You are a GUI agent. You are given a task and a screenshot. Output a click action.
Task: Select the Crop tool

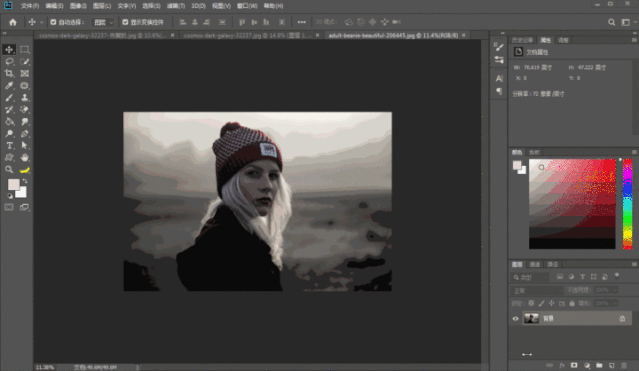(9, 73)
